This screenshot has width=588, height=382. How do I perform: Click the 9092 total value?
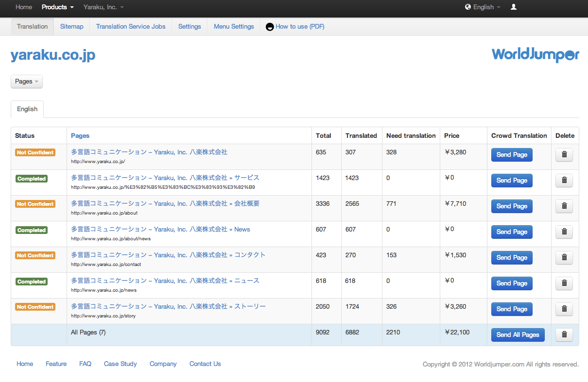click(323, 332)
